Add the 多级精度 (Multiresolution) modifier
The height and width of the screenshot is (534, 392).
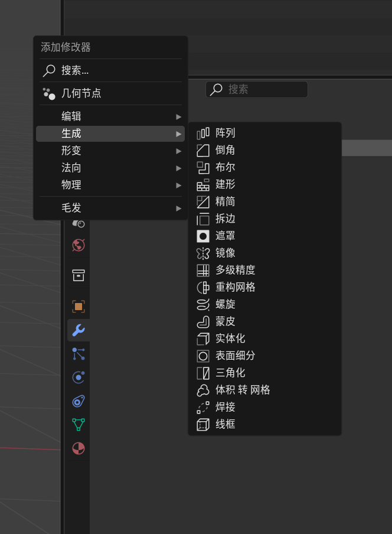pyautogui.click(x=264, y=270)
